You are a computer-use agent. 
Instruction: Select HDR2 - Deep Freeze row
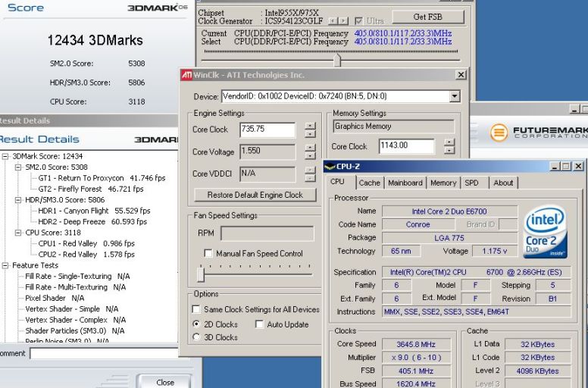92,221
